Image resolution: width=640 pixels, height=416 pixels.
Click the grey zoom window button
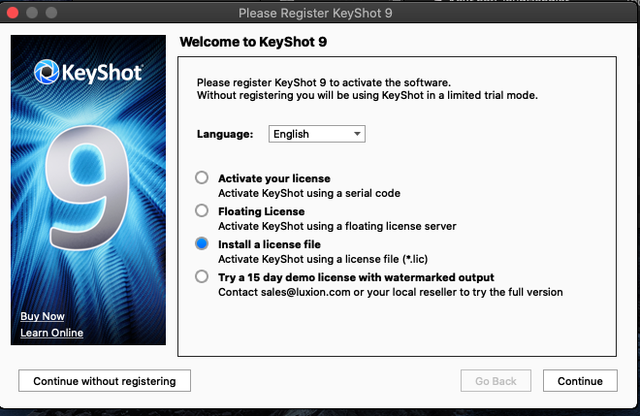51,13
